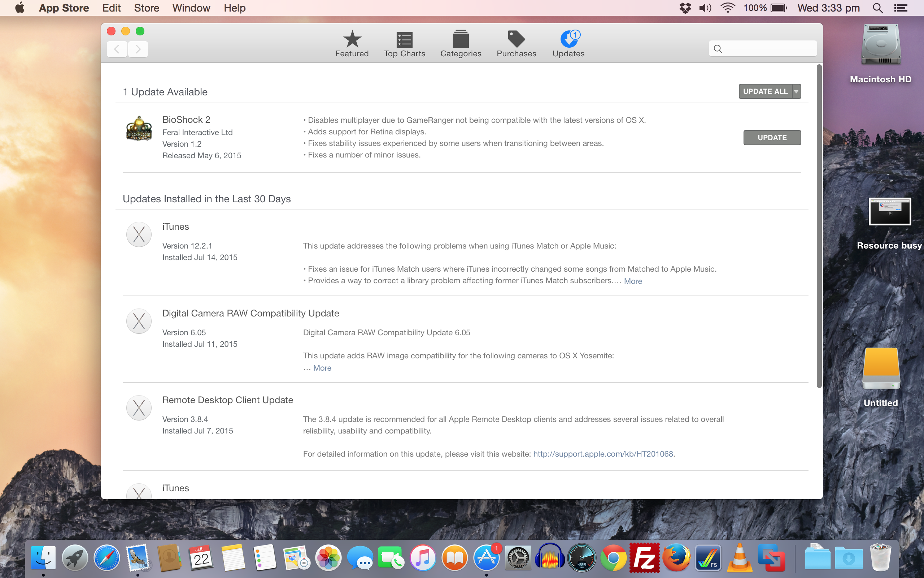The image size is (924, 578).
Task: Open the support.apple.com HT201068 link
Action: (603, 454)
